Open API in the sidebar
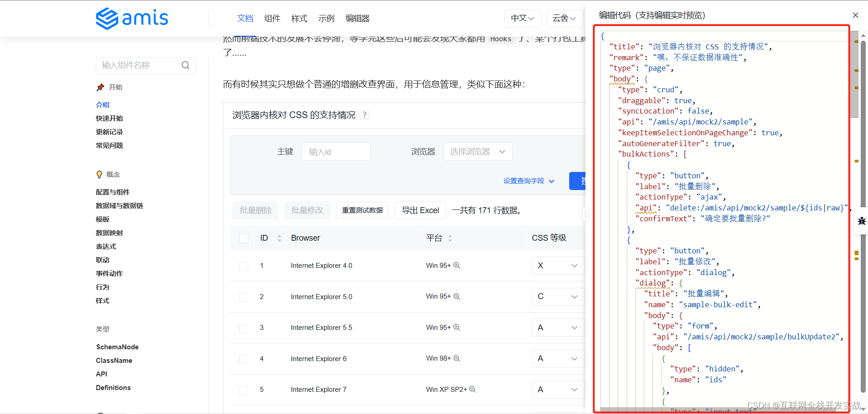 coord(101,374)
